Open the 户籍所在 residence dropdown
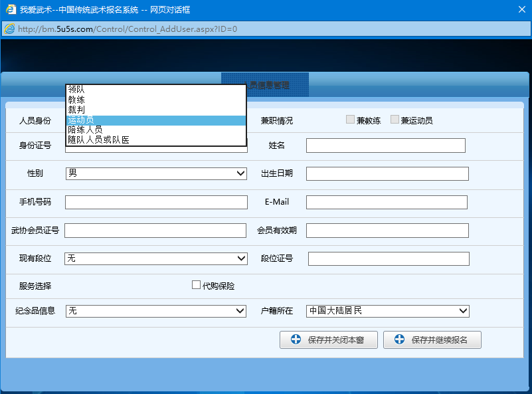The image size is (532, 394). 463,311
